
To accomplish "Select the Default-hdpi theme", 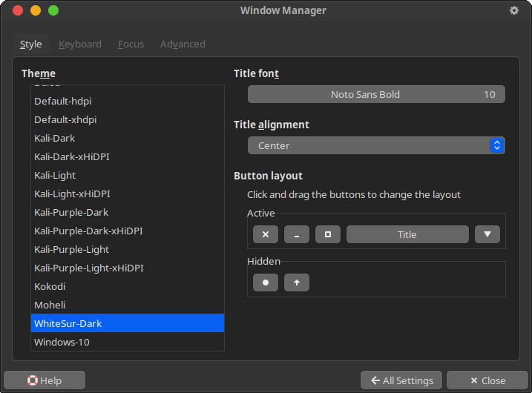I will pos(128,101).
